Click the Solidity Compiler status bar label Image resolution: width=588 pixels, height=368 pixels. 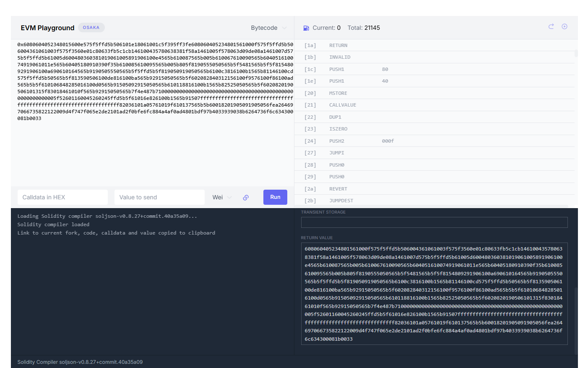79,362
